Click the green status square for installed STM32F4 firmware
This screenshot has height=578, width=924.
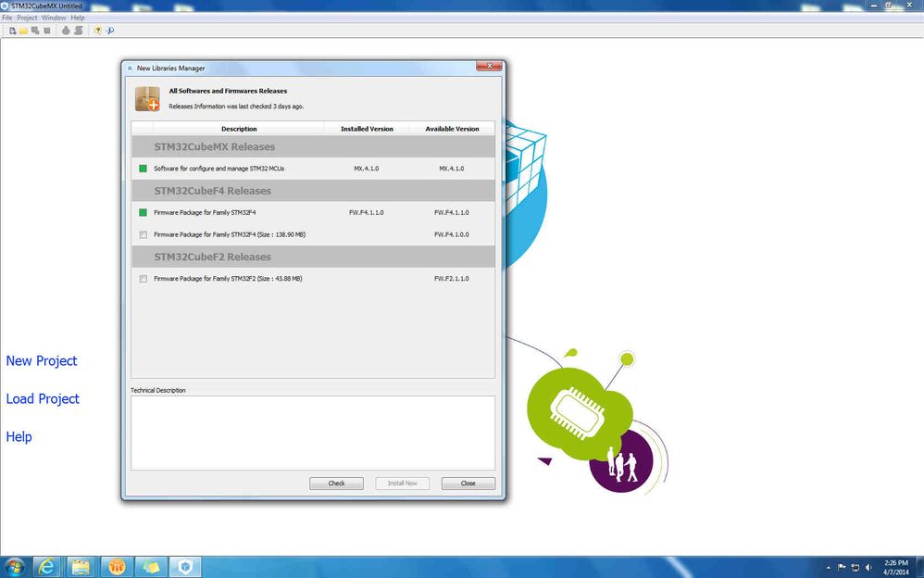[x=143, y=212]
